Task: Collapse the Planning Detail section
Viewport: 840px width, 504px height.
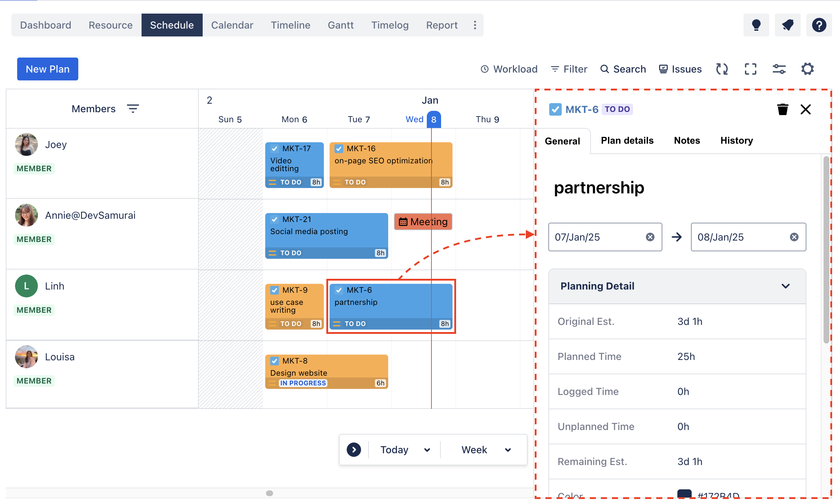Action: 785,286
